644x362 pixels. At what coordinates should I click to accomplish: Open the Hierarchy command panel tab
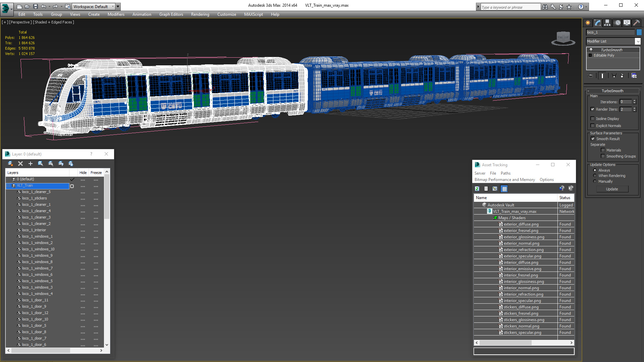pyautogui.click(x=607, y=23)
